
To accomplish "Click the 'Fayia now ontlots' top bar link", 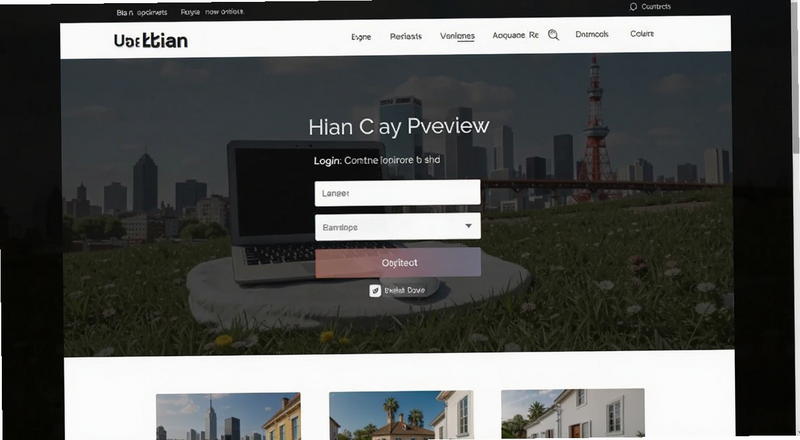I will pos(212,12).
